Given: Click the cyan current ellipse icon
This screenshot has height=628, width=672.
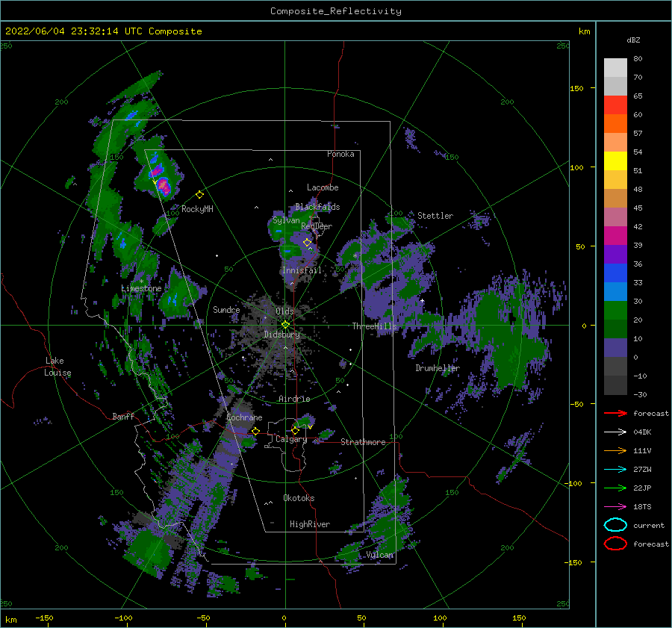Looking at the screenshot, I should click(615, 525).
